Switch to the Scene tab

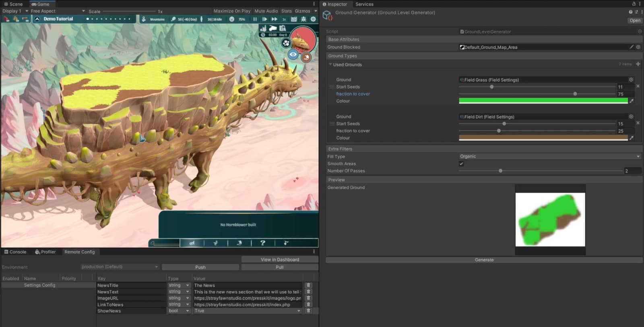coord(13,4)
